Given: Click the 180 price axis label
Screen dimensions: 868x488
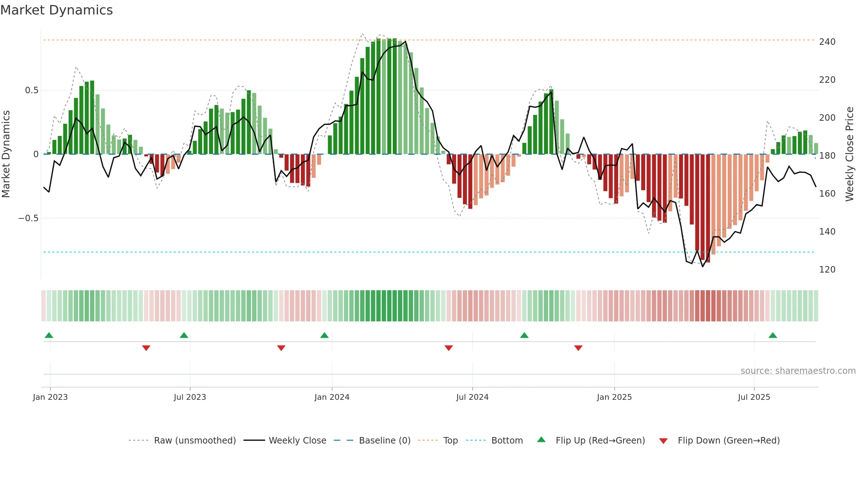Looking at the screenshot, I should coord(827,156).
